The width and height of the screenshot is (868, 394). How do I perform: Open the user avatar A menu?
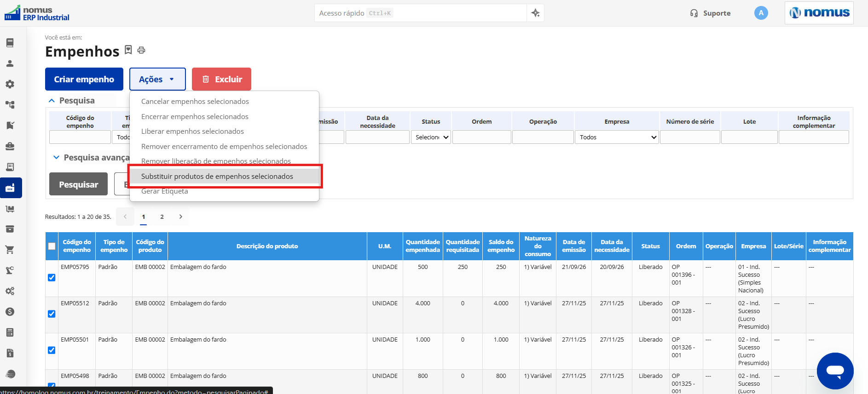pyautogui.click(x=761, y=13)
